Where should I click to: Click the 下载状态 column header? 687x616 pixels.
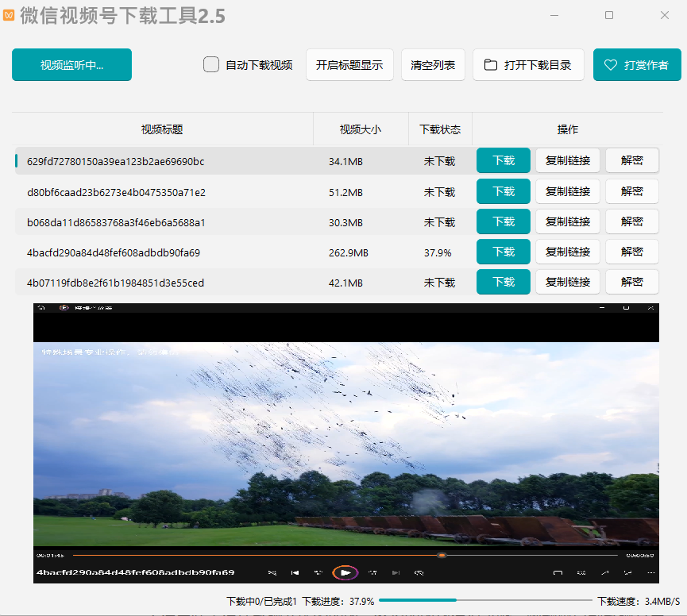[440, 129]
